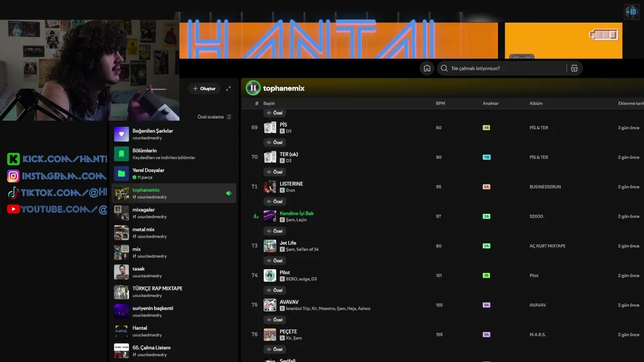Open artist sulga under Pilot
The image size is (644, 362).
[x=304, y=279]
